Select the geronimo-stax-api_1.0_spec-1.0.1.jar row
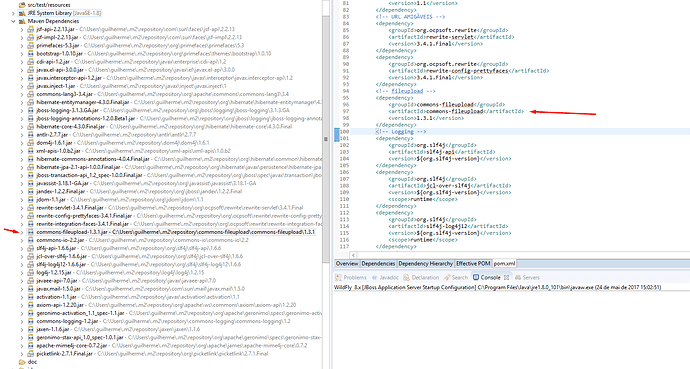The image size is (690, 369). point(174,338)
